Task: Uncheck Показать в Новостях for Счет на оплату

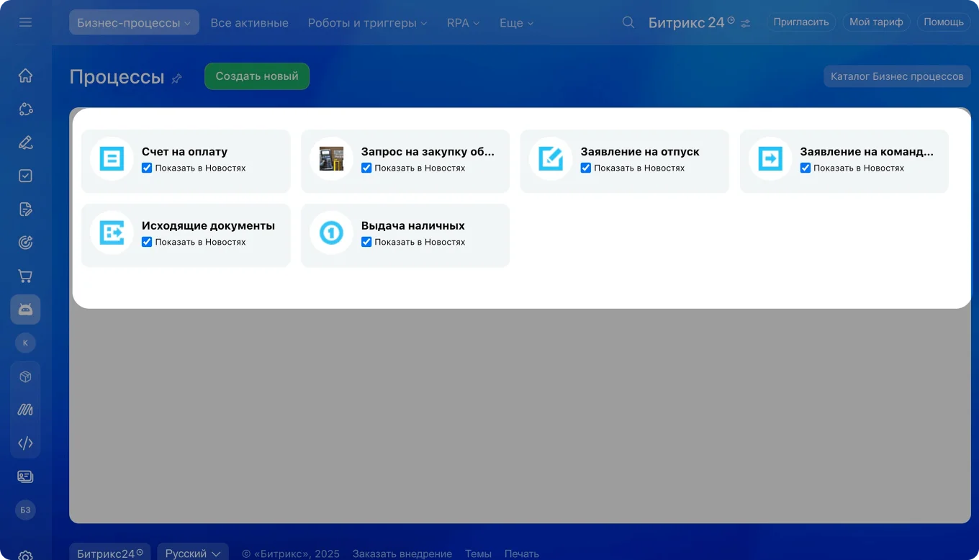Action: tap(147, 168)
